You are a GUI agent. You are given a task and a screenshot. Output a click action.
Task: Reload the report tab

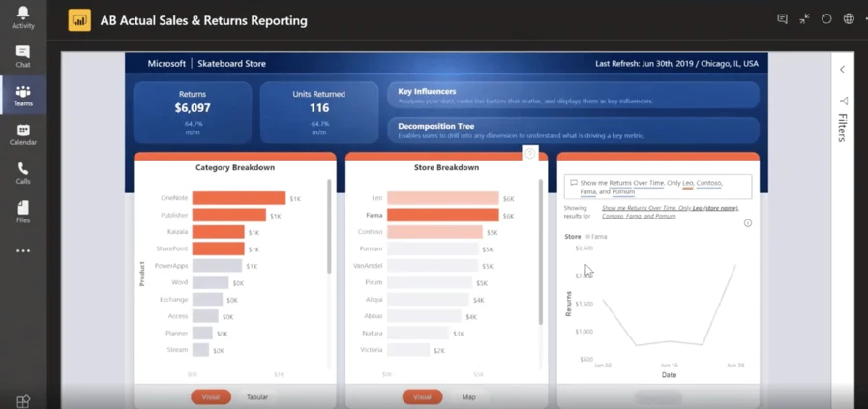(x=826, y=18)
